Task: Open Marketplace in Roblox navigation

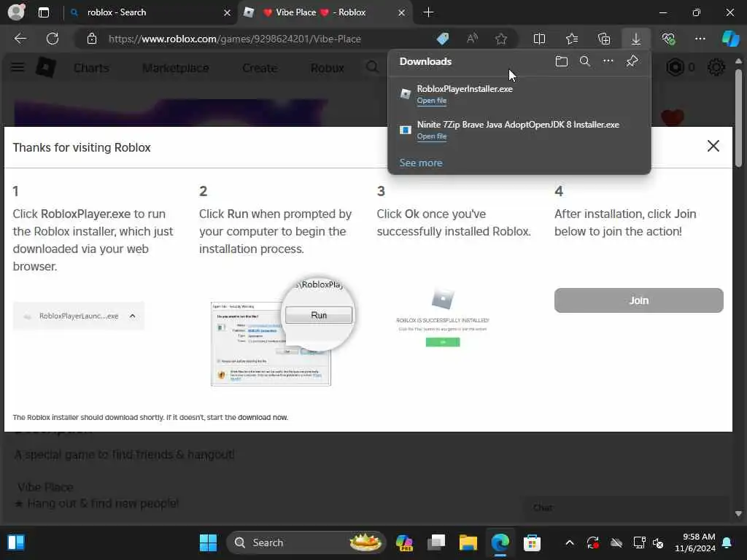Action: (176, 68)
